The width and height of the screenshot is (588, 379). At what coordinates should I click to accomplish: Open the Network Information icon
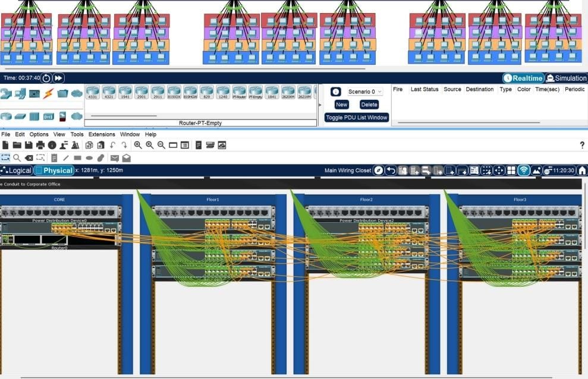[x=52, y=145]
